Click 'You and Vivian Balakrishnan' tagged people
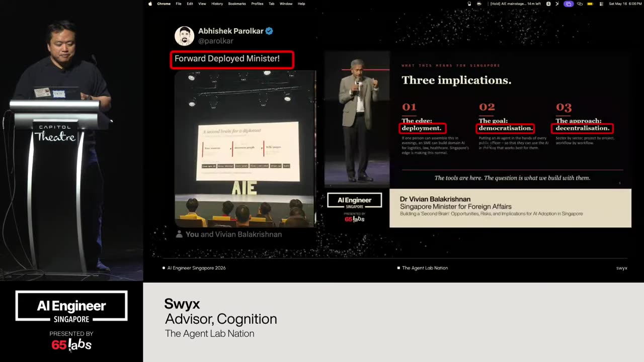 coord(233,234)
